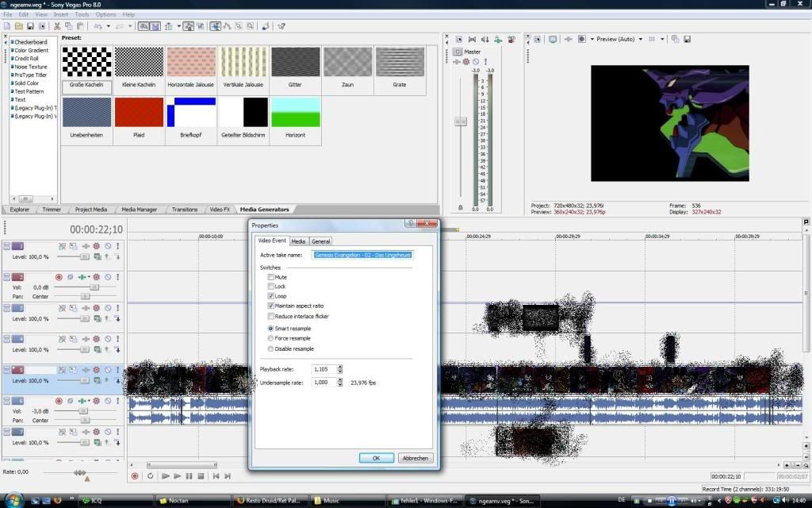Open the preview overlays grid dropdown arrow
Viewport: 812px width, 508px height.
coord(662,39)
